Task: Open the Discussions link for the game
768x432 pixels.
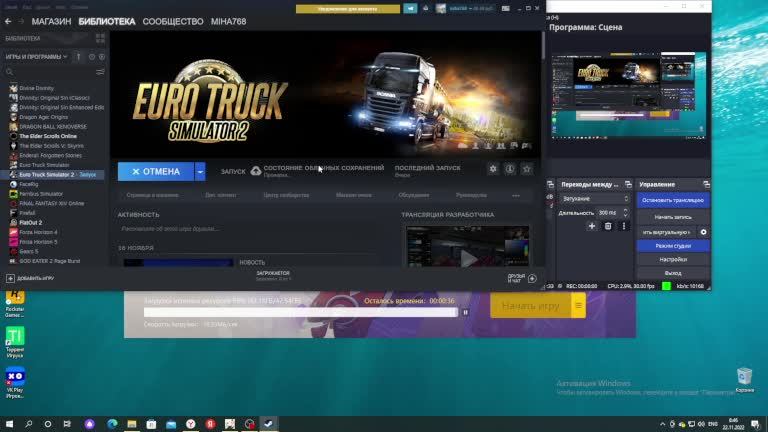Action: (x=414, y=195)
